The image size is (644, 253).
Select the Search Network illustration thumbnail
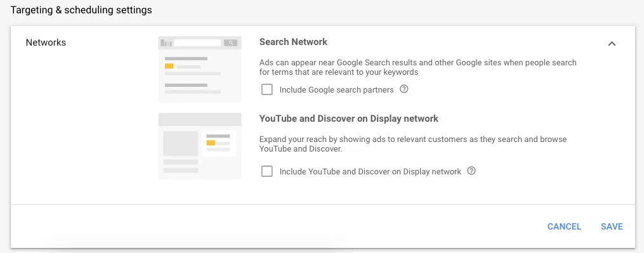click(x=200, y=69)
